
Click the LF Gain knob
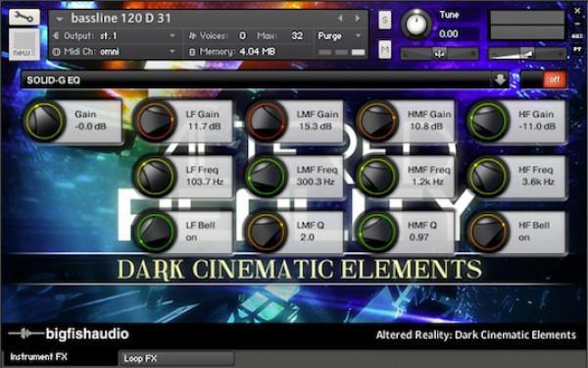click(155, 121)
